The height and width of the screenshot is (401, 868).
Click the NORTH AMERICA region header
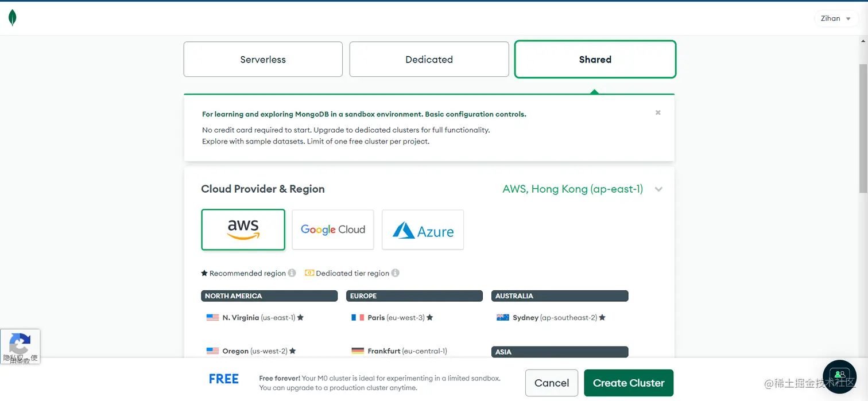tap(269, 296)
